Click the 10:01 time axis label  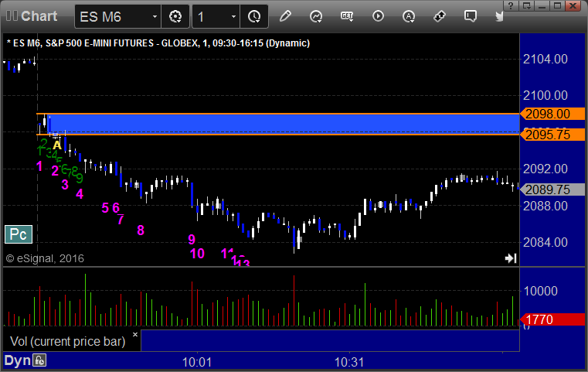pyautogui.click(x=197, y=362)
